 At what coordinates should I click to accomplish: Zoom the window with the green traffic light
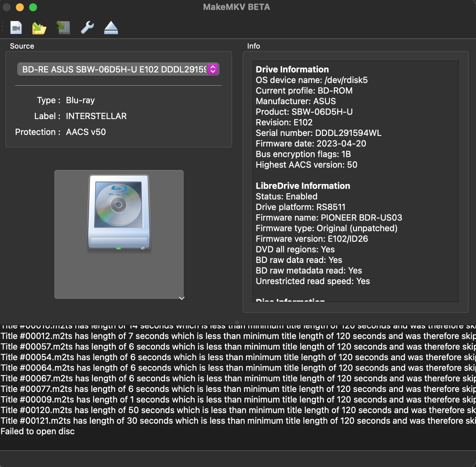coord(32,7)
